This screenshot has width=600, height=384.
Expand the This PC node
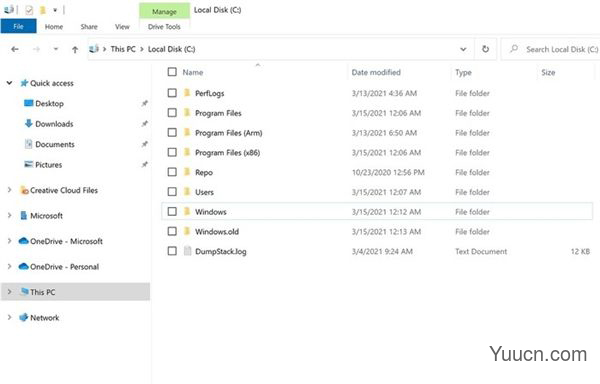(x=9, y=292)
